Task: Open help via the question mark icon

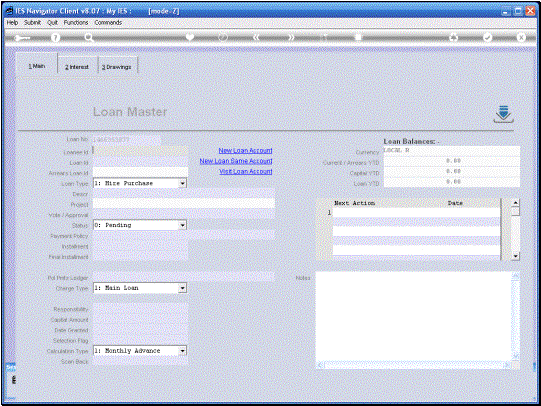Action: [55, 38]
